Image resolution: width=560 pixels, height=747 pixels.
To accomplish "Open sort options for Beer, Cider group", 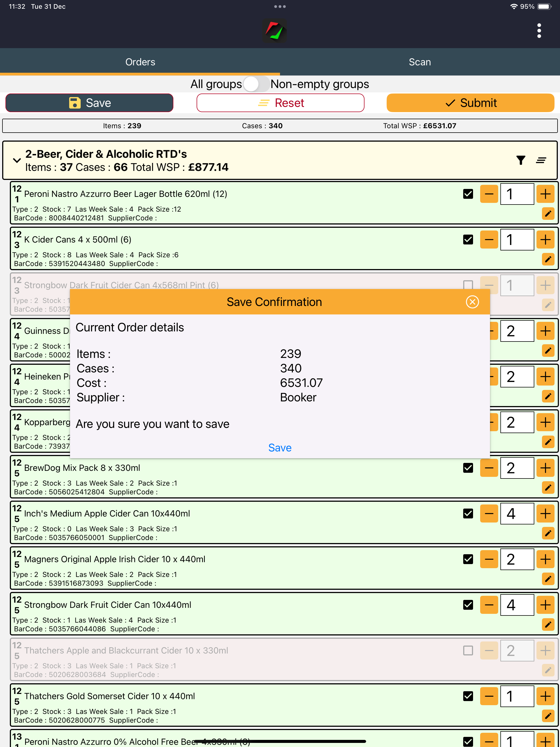I will 541,160.
